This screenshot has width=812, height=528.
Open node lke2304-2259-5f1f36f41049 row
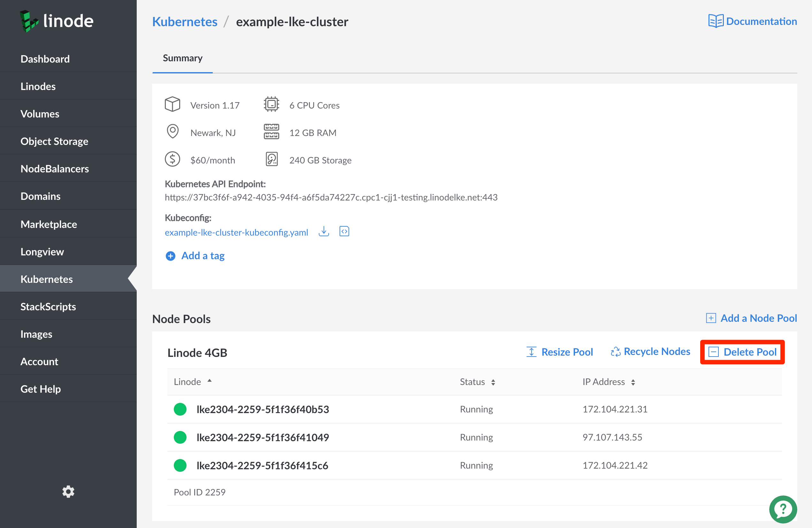click(263, 437)
